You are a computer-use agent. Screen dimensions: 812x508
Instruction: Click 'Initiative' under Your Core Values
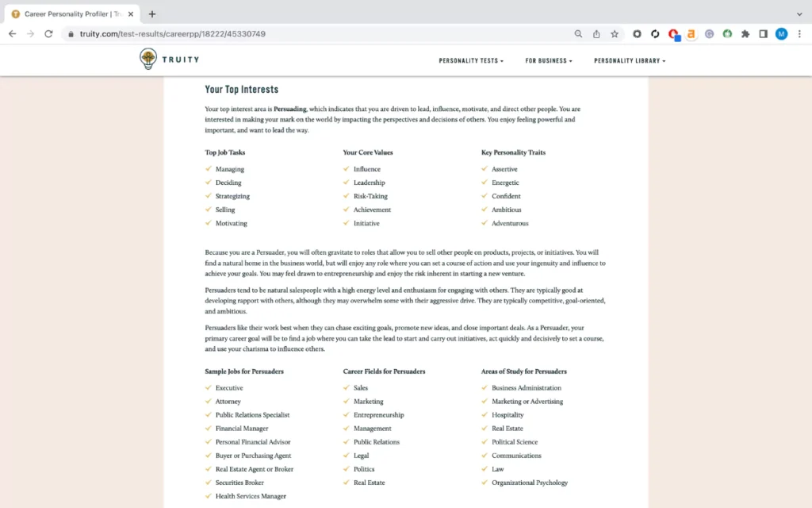coord(366,223)
